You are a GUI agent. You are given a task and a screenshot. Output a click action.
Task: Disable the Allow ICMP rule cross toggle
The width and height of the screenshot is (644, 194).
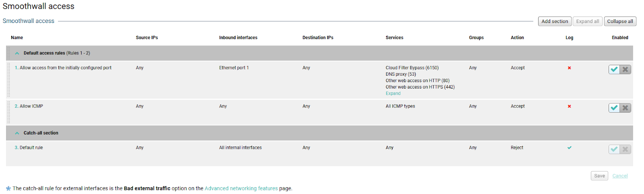625,108
